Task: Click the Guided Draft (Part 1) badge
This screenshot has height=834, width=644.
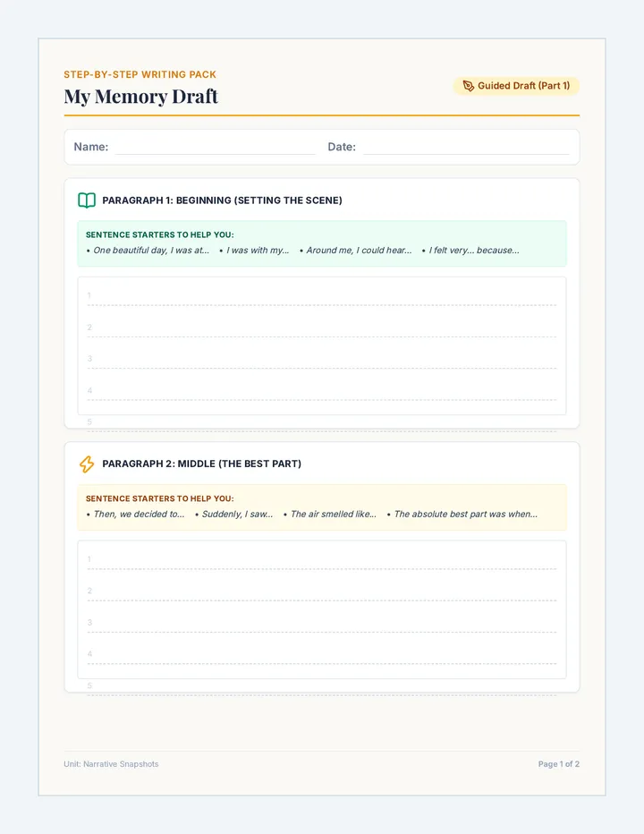Action: 516,86
